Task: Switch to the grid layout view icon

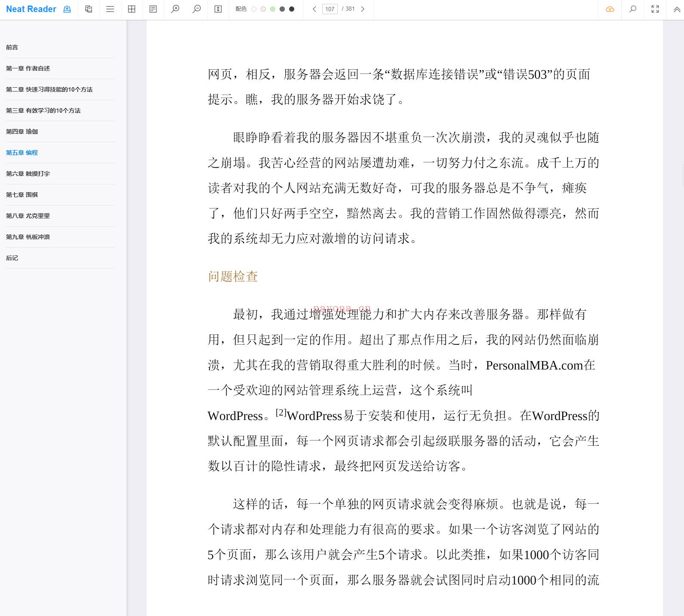Action: point(132,9)
